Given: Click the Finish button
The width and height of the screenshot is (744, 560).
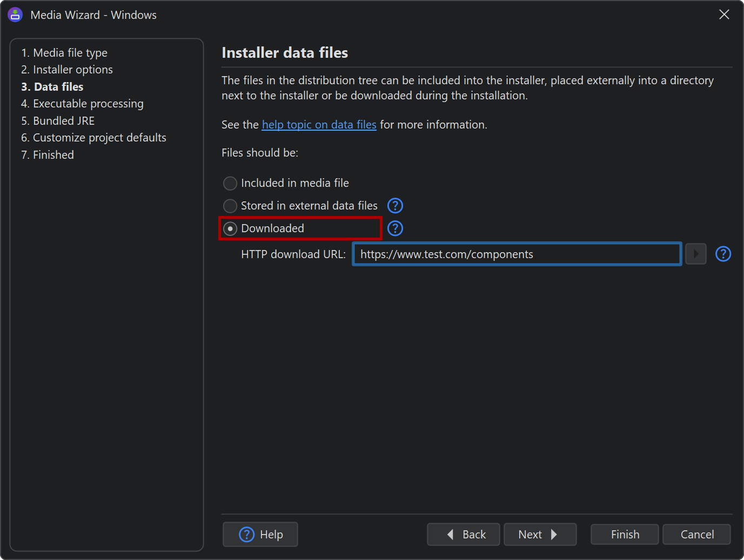Looking at the screenshot, I should point(625,535).
